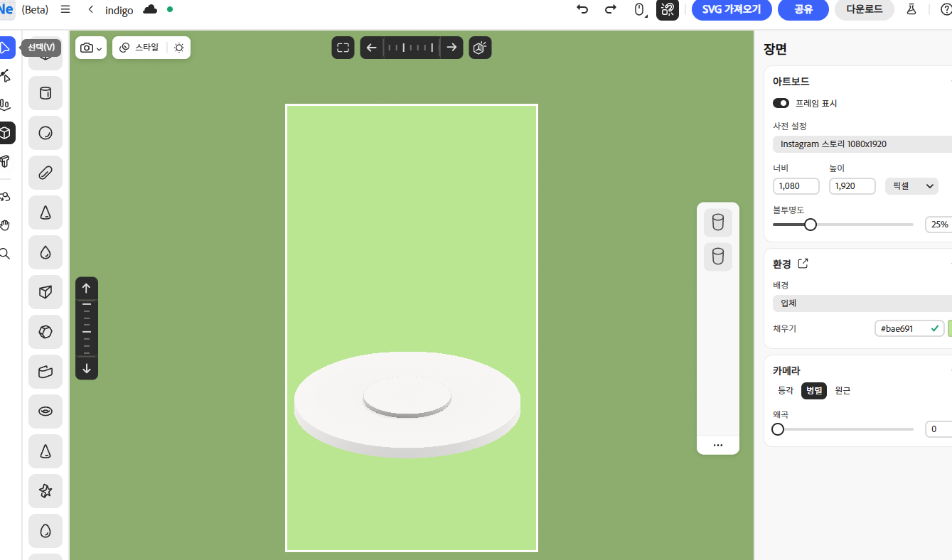Select the Select (V) arrow tool
The height and width of the screenshot is (560, 952).
pyautogui.click(x=6, y=48)
